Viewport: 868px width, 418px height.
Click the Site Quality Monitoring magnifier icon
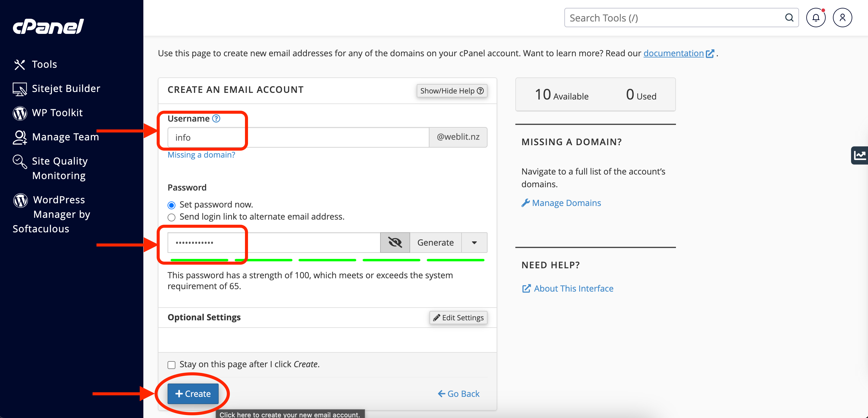(x=20, y=162)
